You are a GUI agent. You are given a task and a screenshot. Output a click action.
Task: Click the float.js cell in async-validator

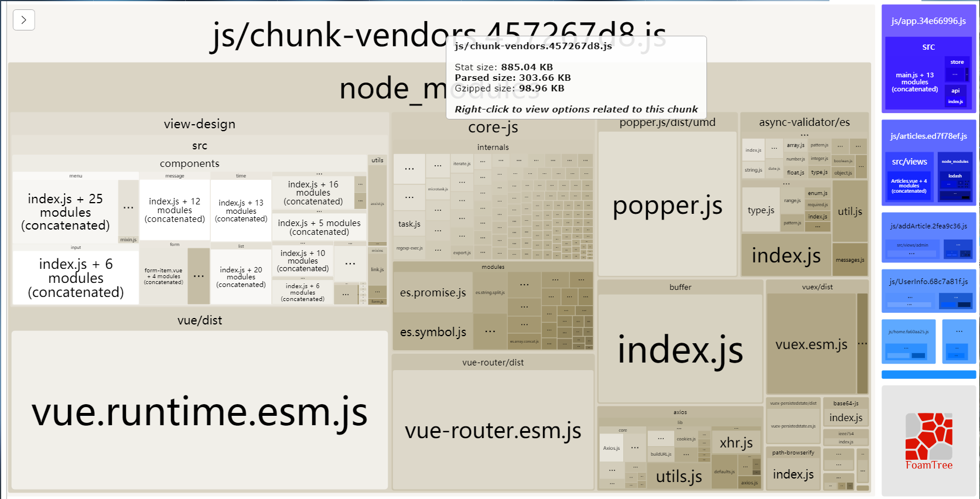coord(795,173)
